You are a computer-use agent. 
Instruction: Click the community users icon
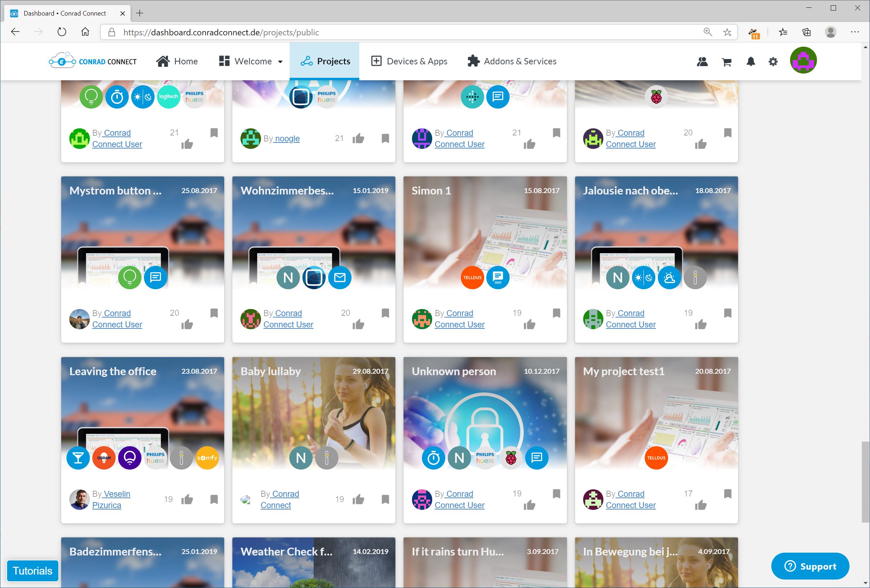(702, 62)
